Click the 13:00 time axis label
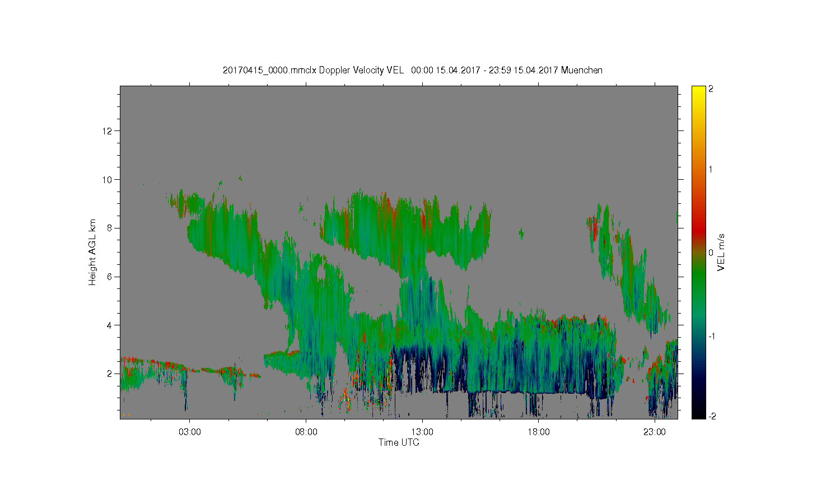The image size is (840, 504). coord(422,432)
